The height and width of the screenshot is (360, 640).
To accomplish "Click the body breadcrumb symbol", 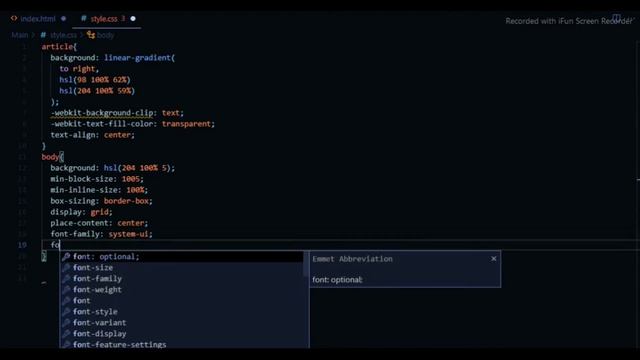I will [105, 35].
